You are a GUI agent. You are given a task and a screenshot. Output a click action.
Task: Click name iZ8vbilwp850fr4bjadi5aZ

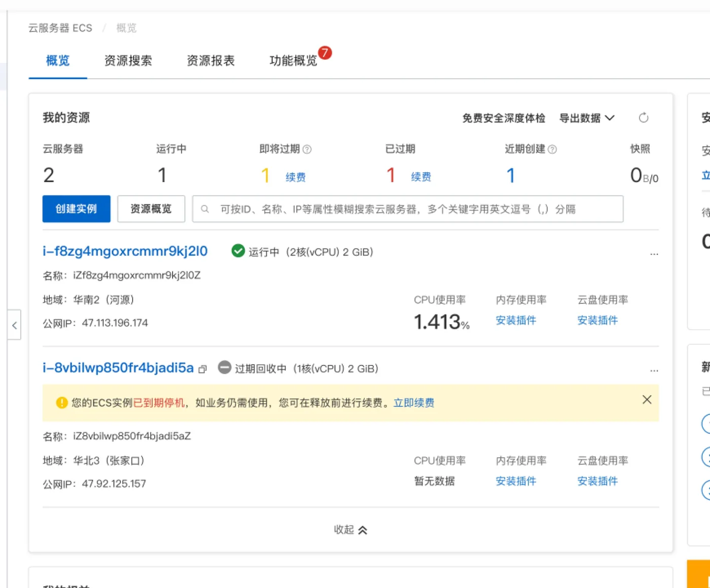tap(132, 436)
